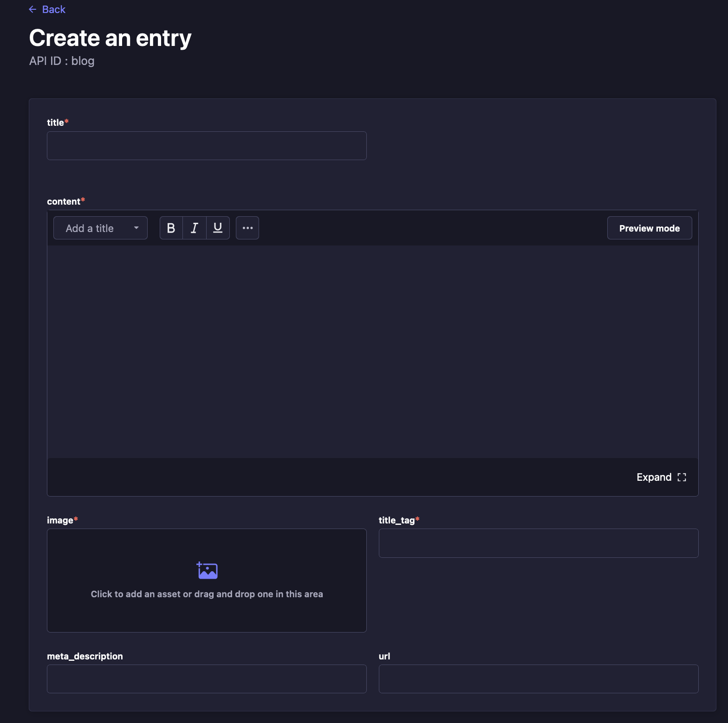Click the url input field
Screen dimensions: 728x723
tap(538, 678)
